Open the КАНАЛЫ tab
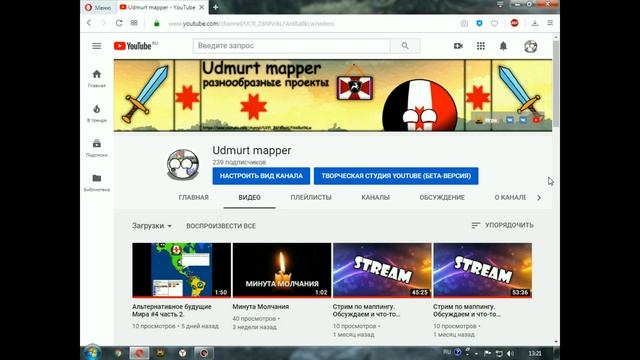The image size is (640, 360). click(376, 198)
